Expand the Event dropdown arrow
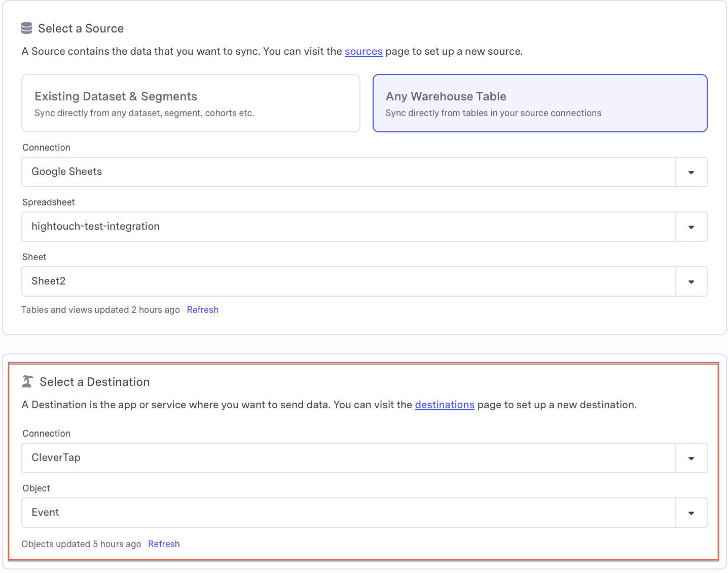Image resolution: width=728 pixels, height=573 pixels. [691, 513]
